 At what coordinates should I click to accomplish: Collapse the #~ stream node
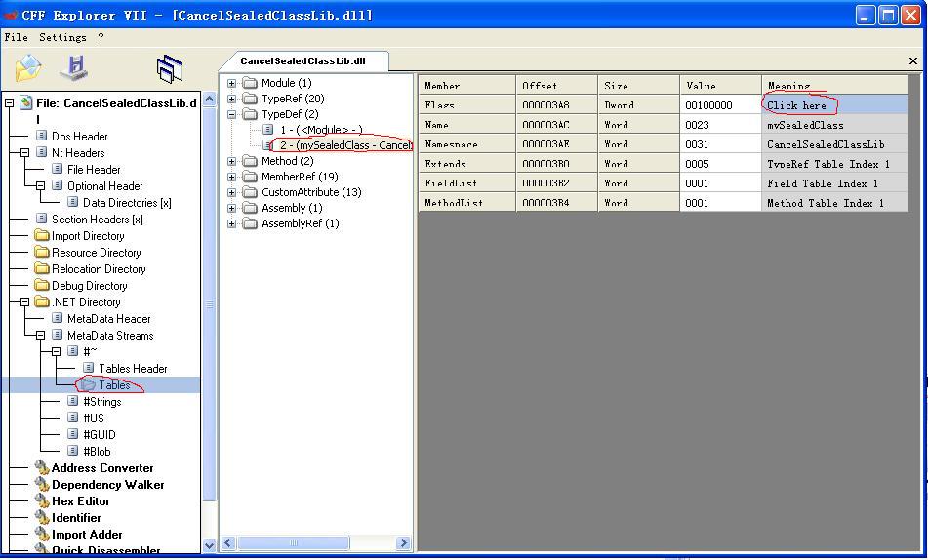click(57, 351)
